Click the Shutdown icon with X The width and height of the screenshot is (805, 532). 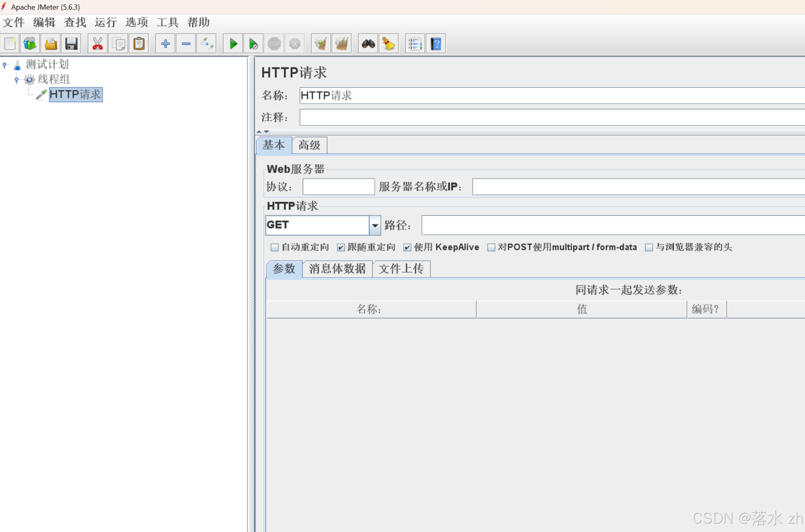click(295, 43)
